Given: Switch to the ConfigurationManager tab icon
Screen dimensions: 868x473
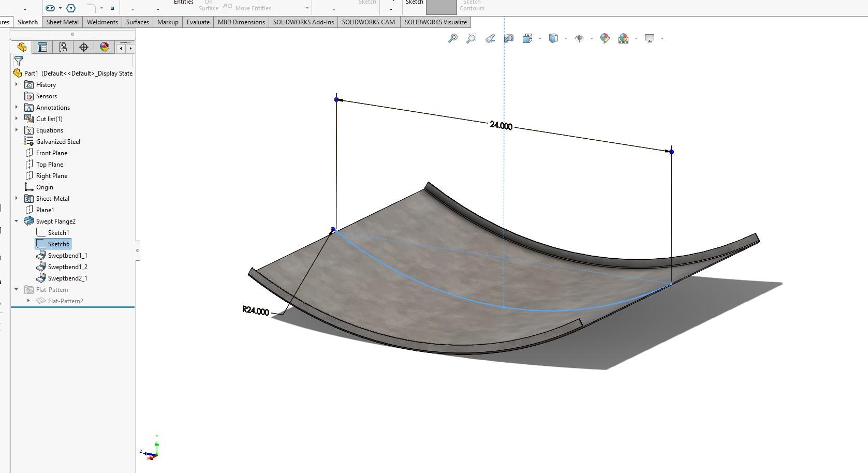Looking at the screenshot, I should click(x=63, y=47).
